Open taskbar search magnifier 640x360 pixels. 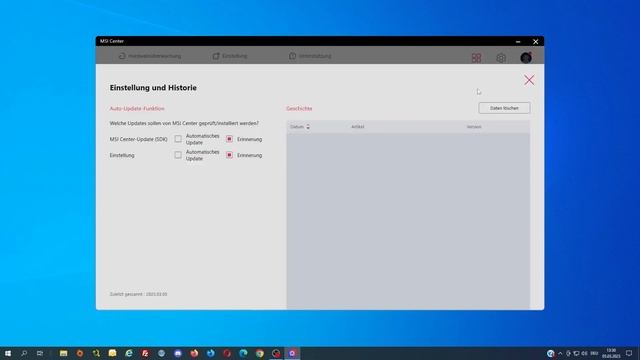[24, 353]
